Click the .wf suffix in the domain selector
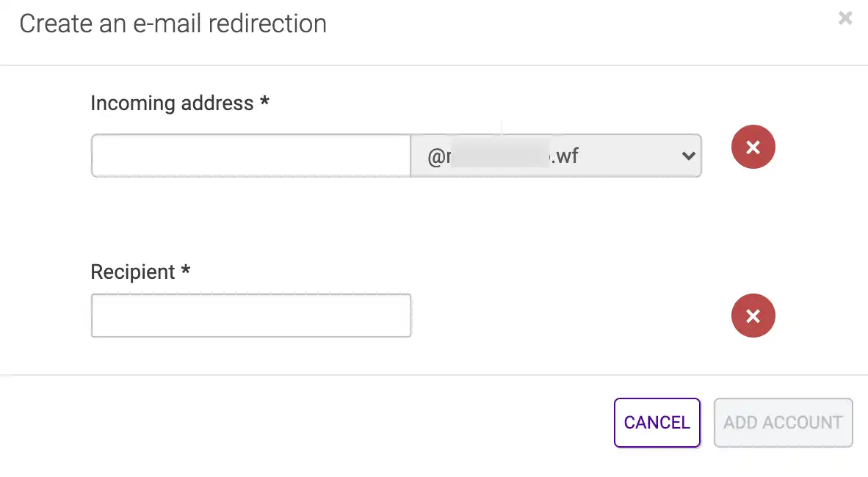 (x=564, y=156)
